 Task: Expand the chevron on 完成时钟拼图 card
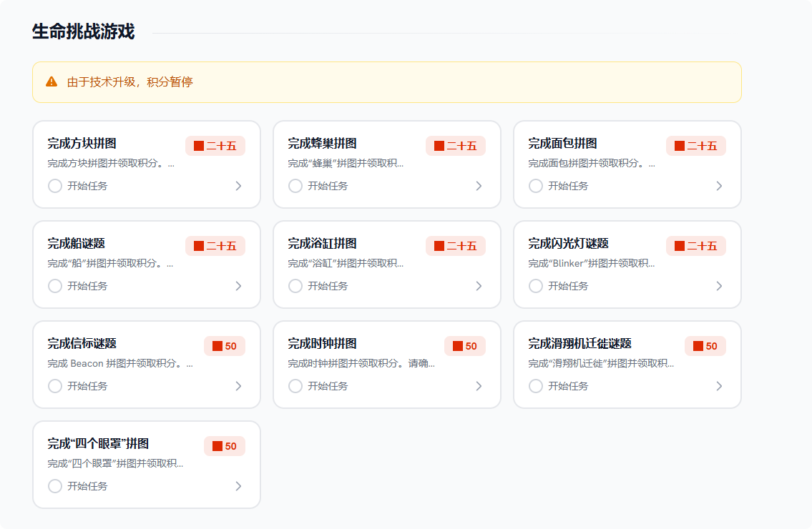pos(479,386)
